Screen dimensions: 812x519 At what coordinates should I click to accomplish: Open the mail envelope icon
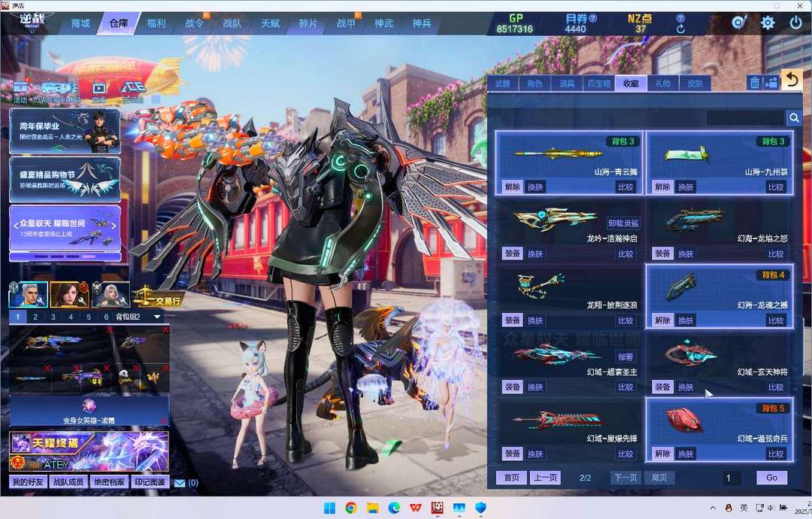coord(180,483)
